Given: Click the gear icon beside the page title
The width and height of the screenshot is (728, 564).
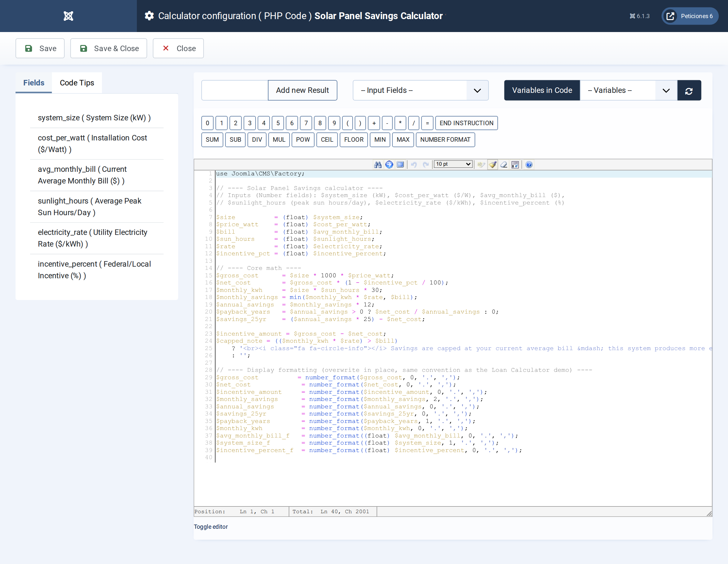Looking at the screenshot, I should point(149,16).
